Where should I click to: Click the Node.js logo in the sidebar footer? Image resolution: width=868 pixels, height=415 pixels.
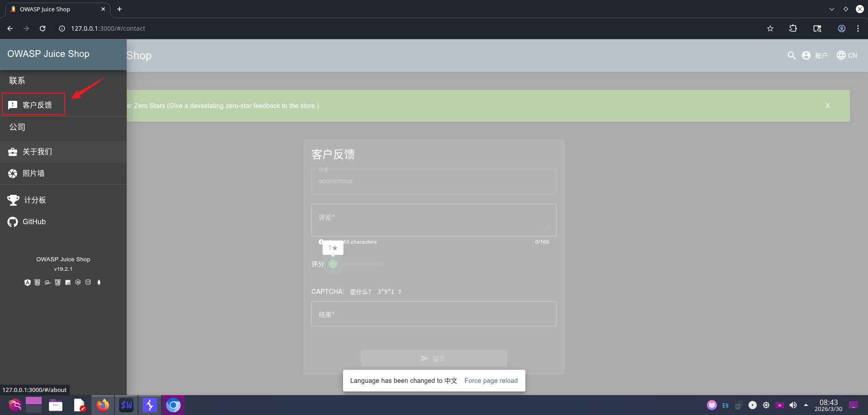pyautogui.click(x=78, y=283)
